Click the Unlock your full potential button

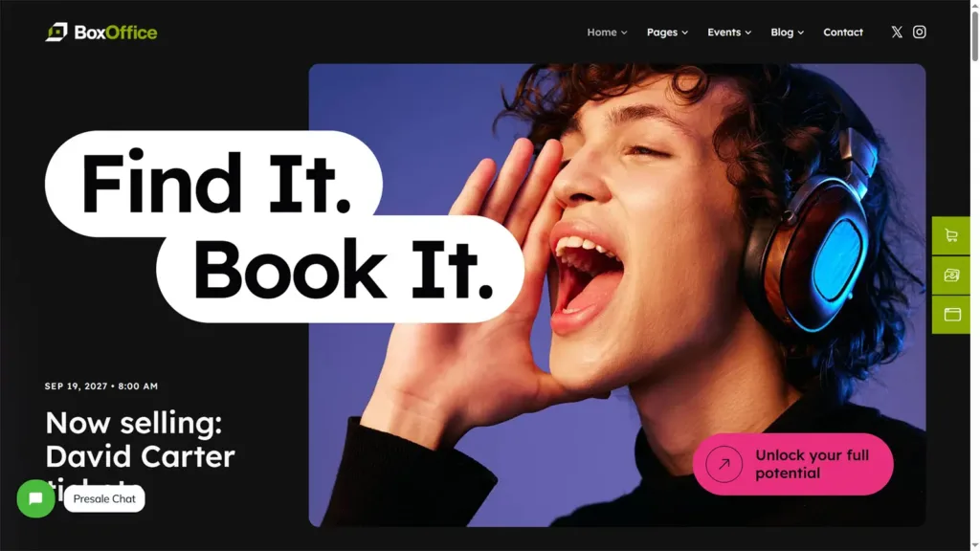coord(792,464)
